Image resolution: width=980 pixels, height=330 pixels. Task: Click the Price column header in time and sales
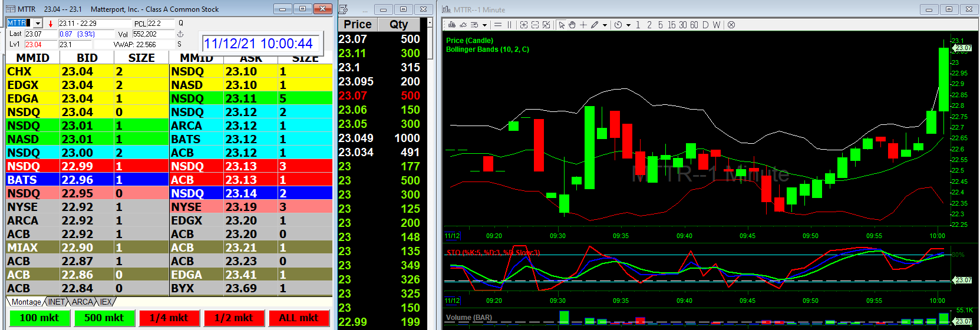coord(358,24)
